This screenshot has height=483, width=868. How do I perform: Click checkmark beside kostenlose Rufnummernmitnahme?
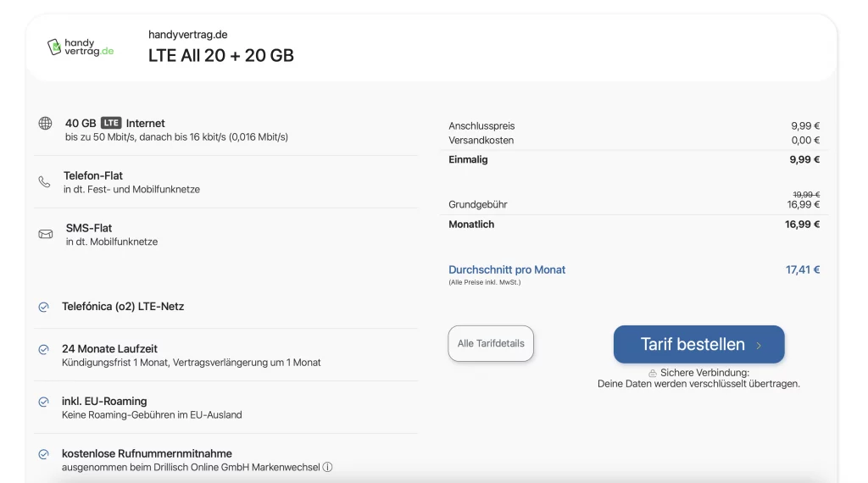tap(43, 454)
